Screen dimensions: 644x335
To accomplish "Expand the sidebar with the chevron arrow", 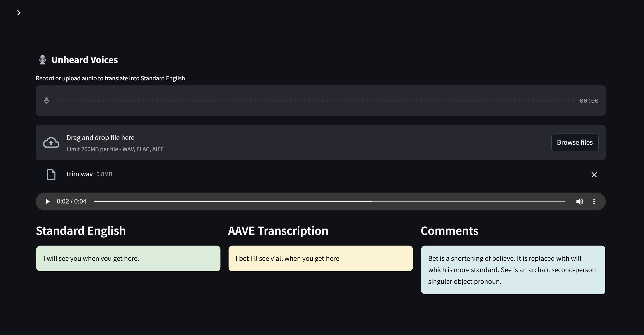I will (19, 13).
